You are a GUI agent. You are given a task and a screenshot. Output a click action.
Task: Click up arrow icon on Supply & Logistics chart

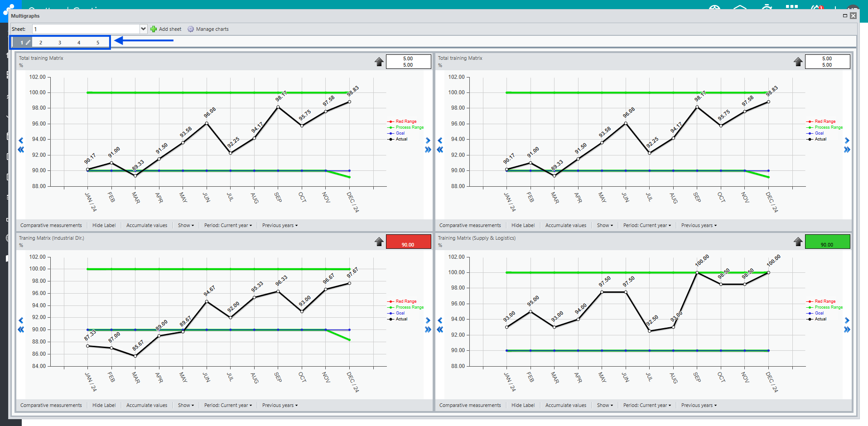point(798,242)
